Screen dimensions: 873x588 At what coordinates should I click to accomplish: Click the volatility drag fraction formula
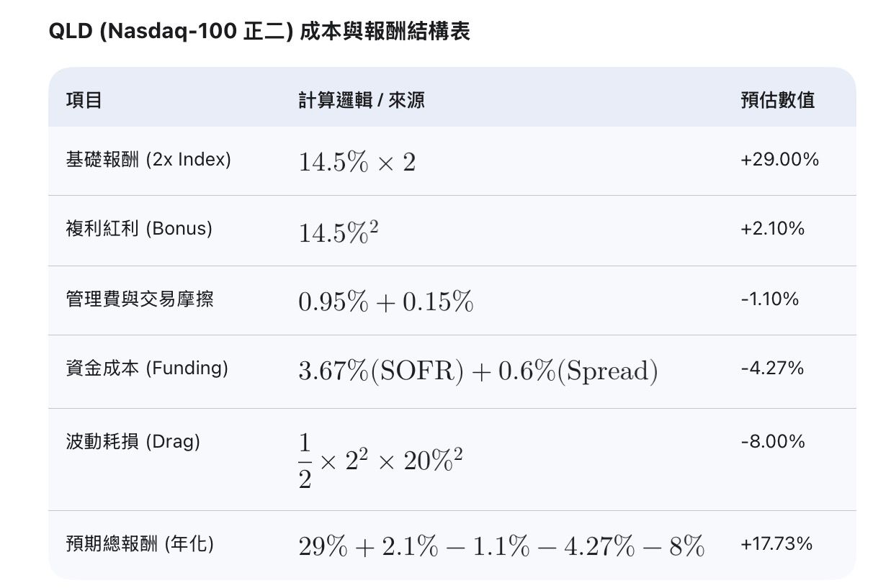pyautogui.click(x=380, y=461)
